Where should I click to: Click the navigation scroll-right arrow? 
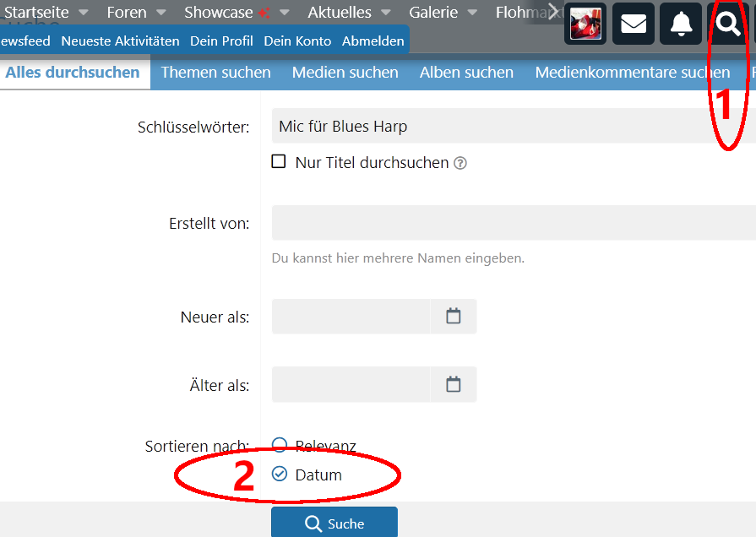pos(553,12)
